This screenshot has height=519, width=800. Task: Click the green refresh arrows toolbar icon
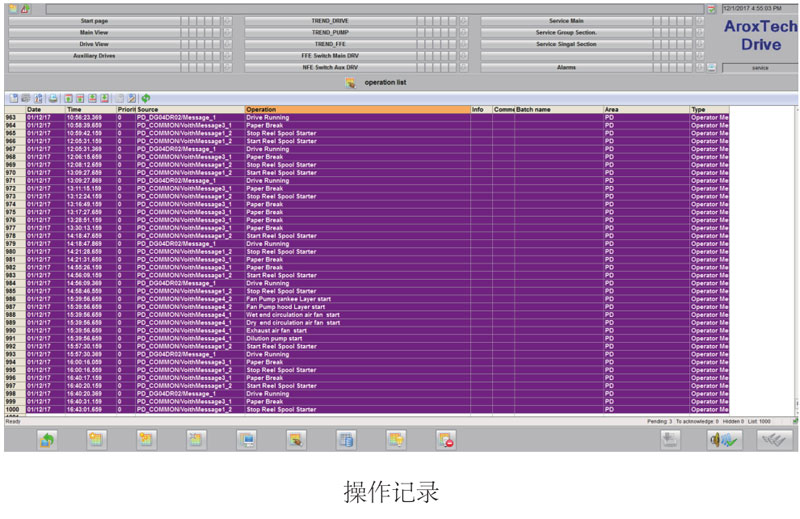point(146,98)
